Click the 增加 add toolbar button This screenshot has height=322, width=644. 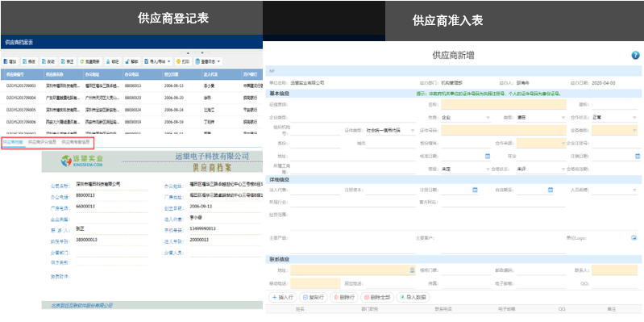[x=10, y=61]
